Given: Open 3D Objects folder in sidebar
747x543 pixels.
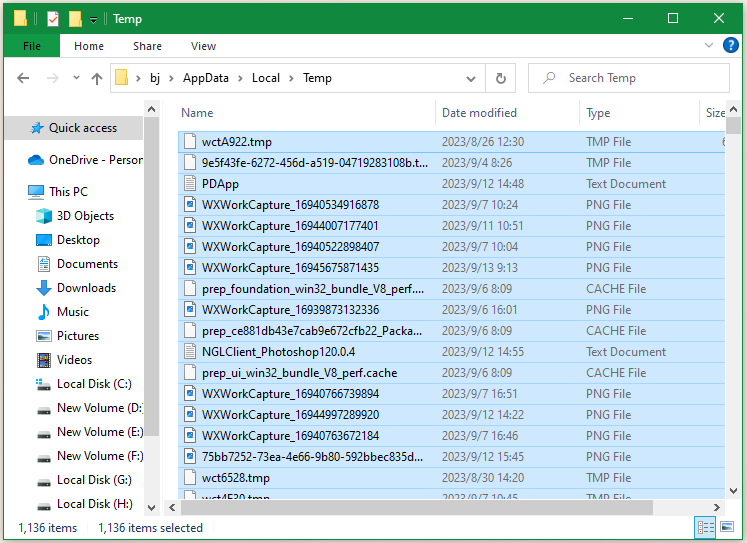Looking at the screenshot, I should [x=75, y=216].
